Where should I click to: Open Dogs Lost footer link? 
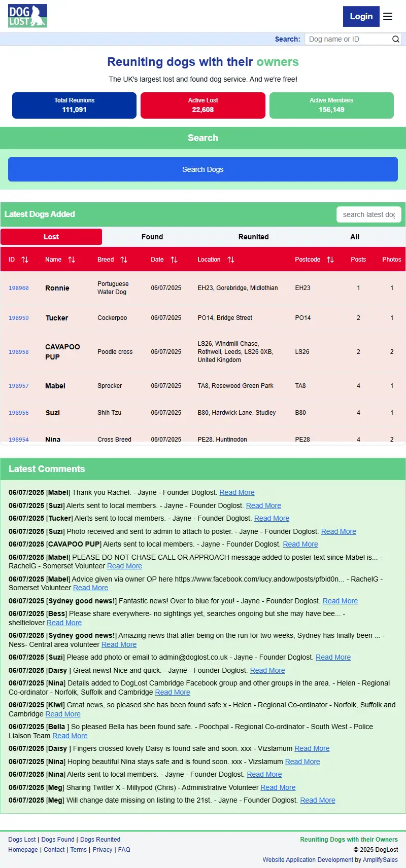22,840
